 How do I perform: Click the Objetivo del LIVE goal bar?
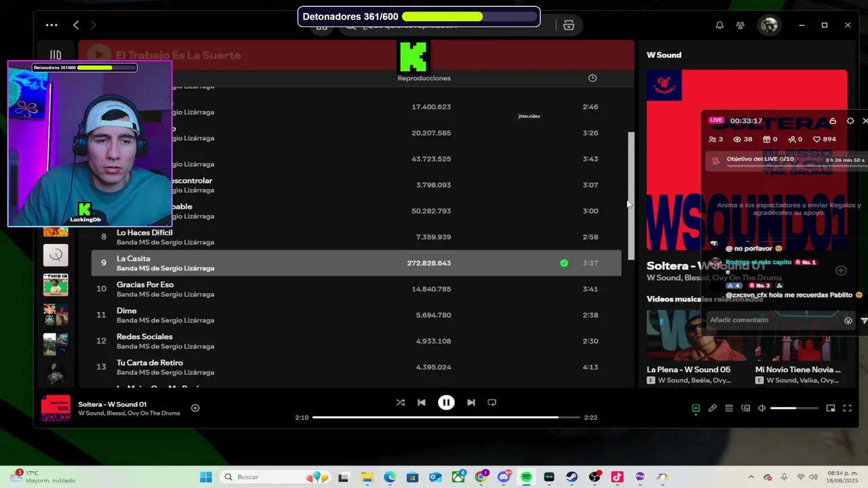pyautogui.click(x=788, y=160)
